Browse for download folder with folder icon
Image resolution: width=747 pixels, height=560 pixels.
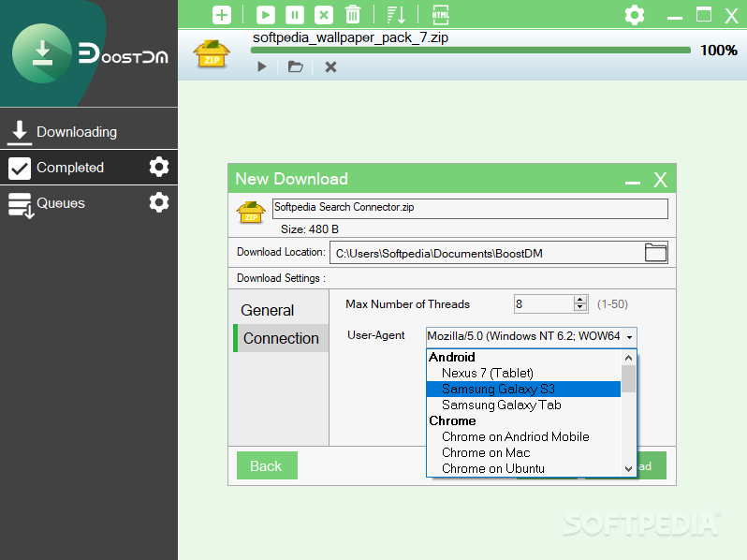[x=655, y=253]
